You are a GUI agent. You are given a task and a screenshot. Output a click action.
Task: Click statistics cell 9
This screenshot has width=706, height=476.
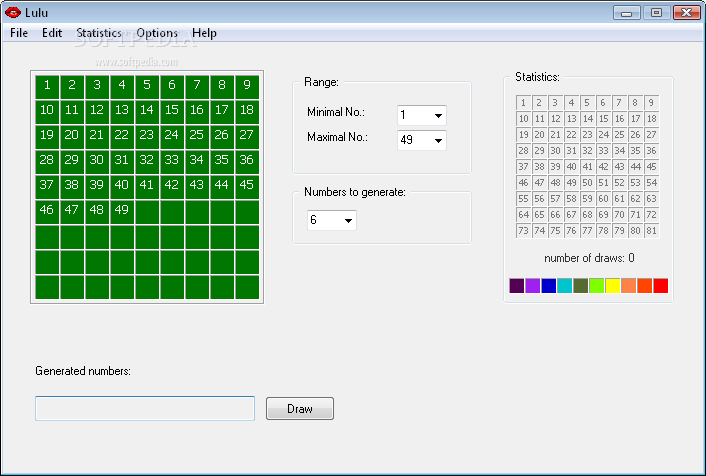coord(651,103)
